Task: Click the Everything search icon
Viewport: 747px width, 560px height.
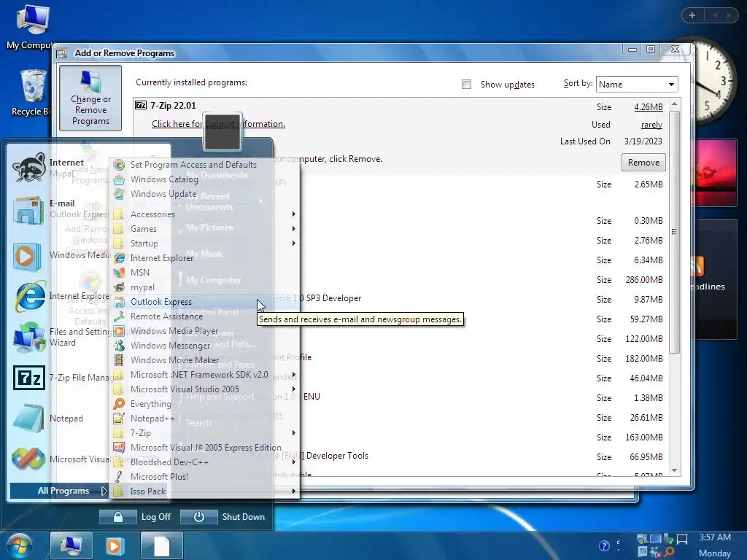Action: 119,404
